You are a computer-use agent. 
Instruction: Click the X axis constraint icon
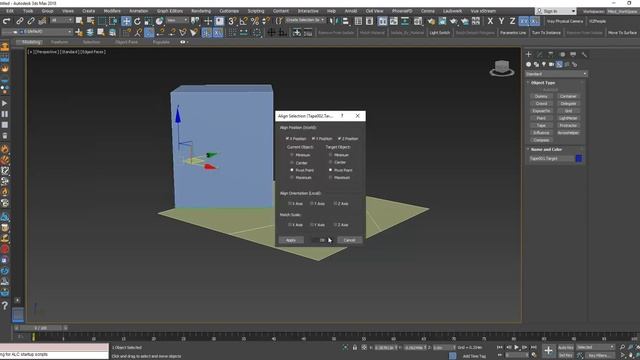[490, 21]
